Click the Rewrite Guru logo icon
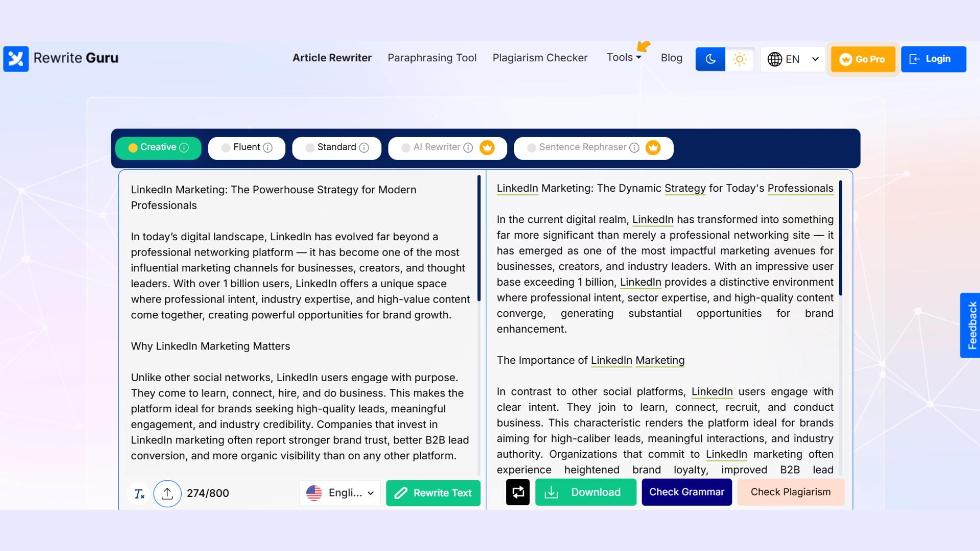 click(x=16, y=59)
